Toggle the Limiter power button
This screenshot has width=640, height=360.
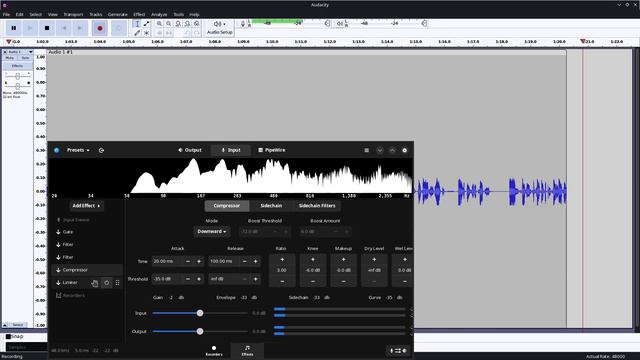107,282
